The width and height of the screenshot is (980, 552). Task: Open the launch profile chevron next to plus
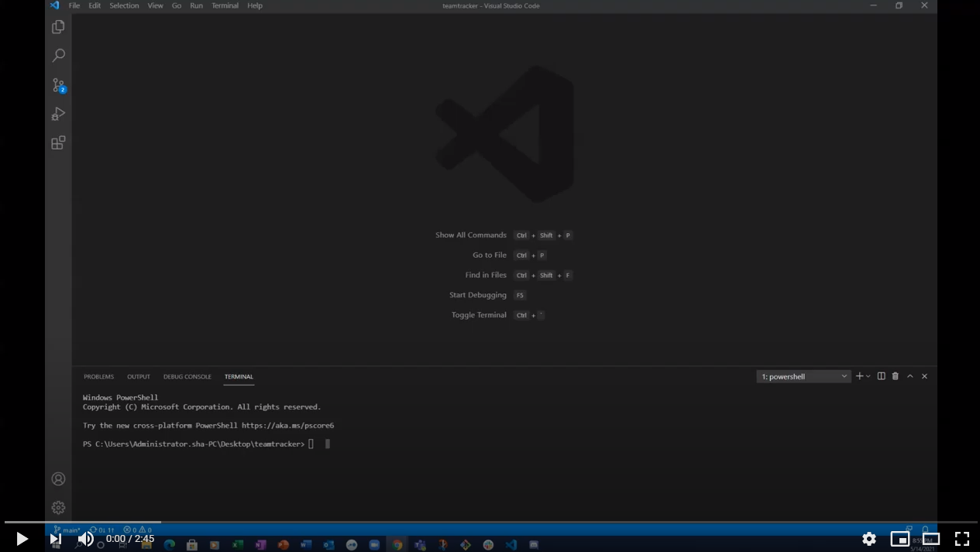pos(868,376)
